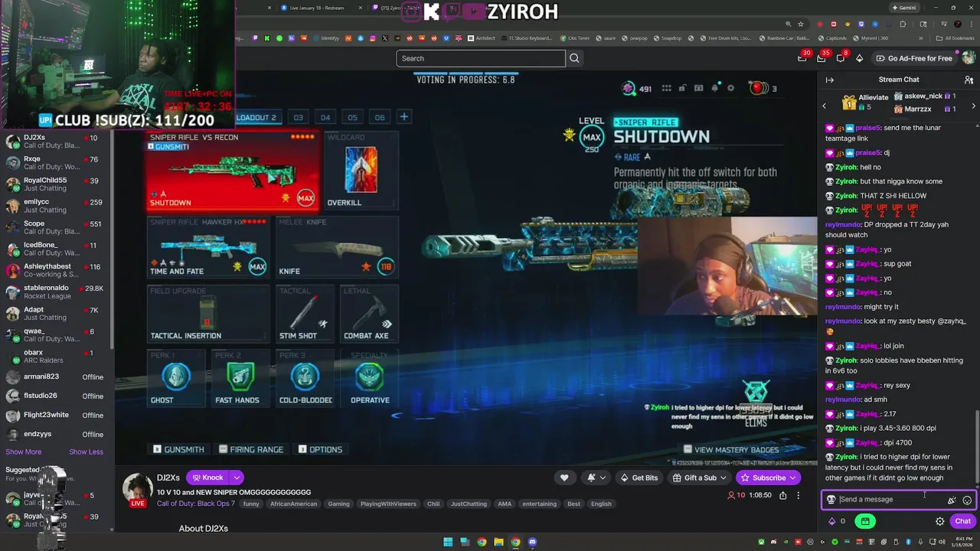Open Prime Loot crown icon with 30 badge
The image size is (980, 551).
802,58
